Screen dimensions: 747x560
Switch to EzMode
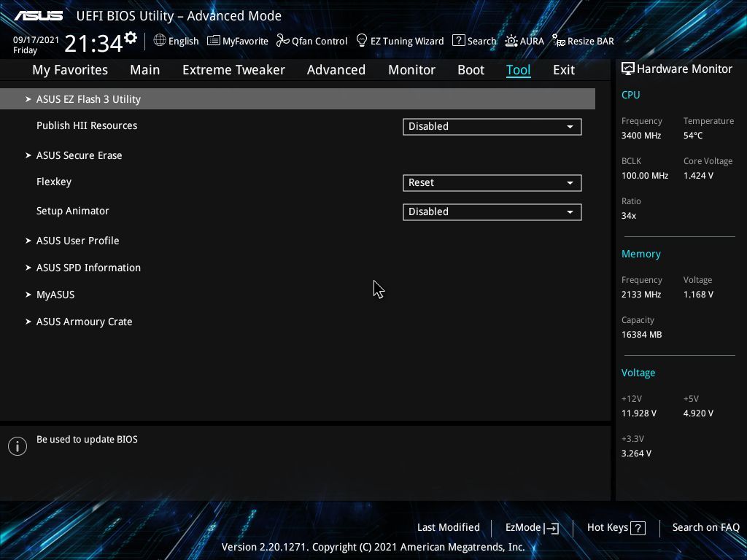532,528
